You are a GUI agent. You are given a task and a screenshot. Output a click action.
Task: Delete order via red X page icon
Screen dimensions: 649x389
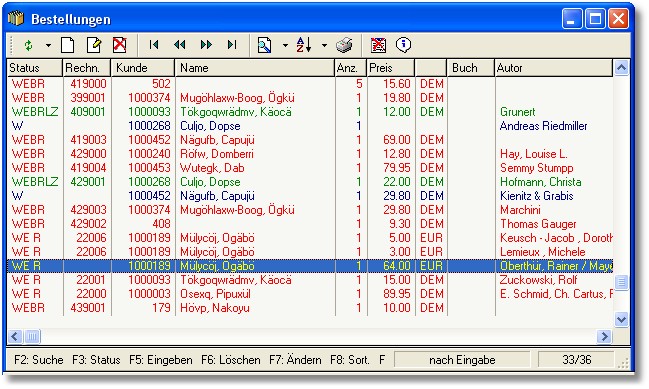(x=120, y=45)
